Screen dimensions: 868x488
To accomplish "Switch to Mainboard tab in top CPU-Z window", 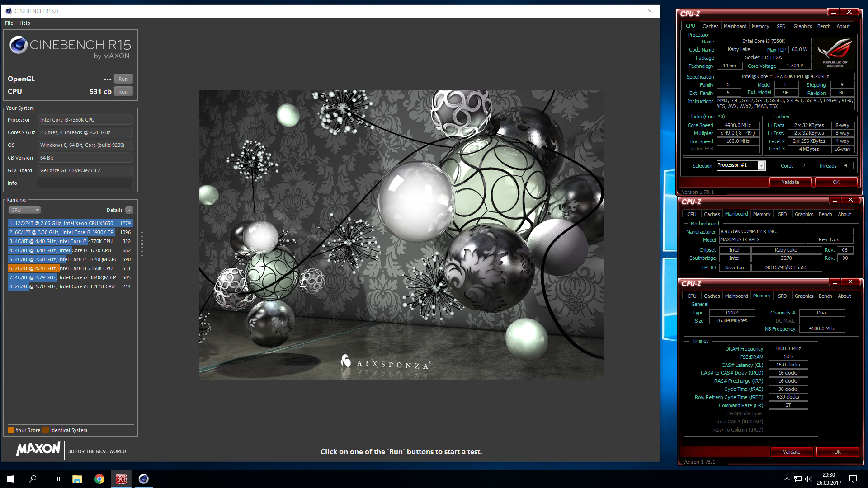I will [x=735, y=26].
